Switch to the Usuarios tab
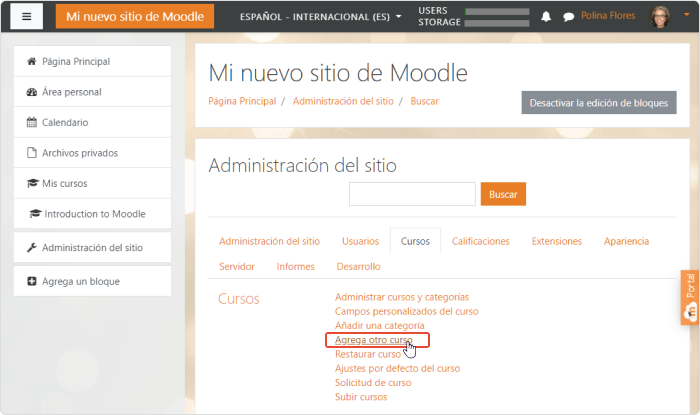Image resolution: width=700 pixels, height=415 pixels. pyautogui.click(x=360, y=241)
